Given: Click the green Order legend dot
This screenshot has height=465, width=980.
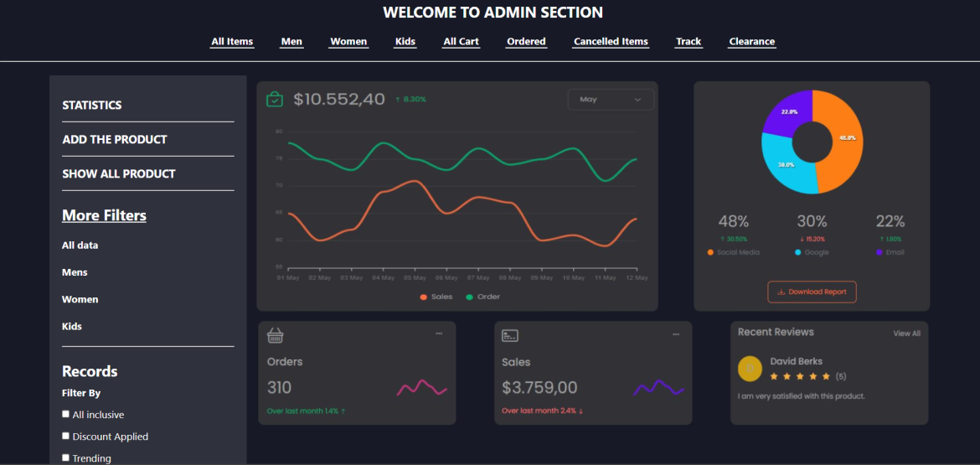Looking at the screenshot, I should tap(469, 297).
